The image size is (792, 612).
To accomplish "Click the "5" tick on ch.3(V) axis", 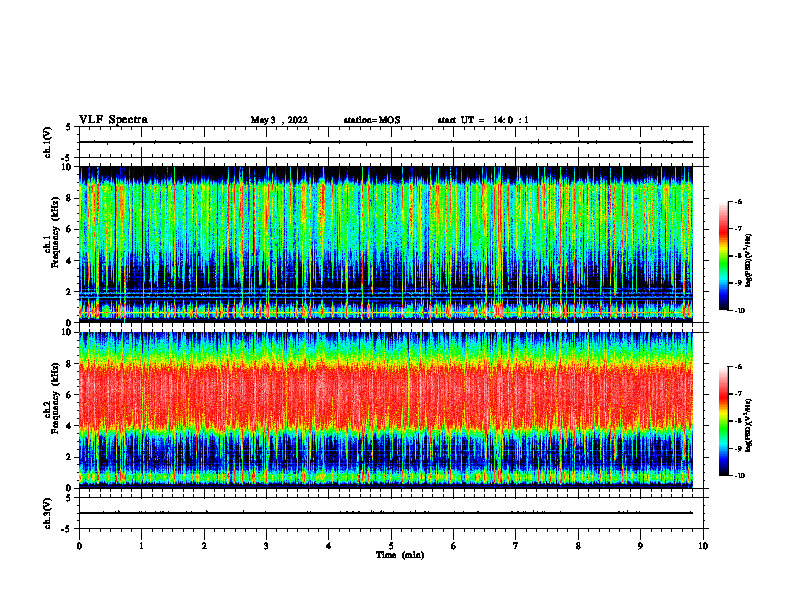I will pos(69,498).
